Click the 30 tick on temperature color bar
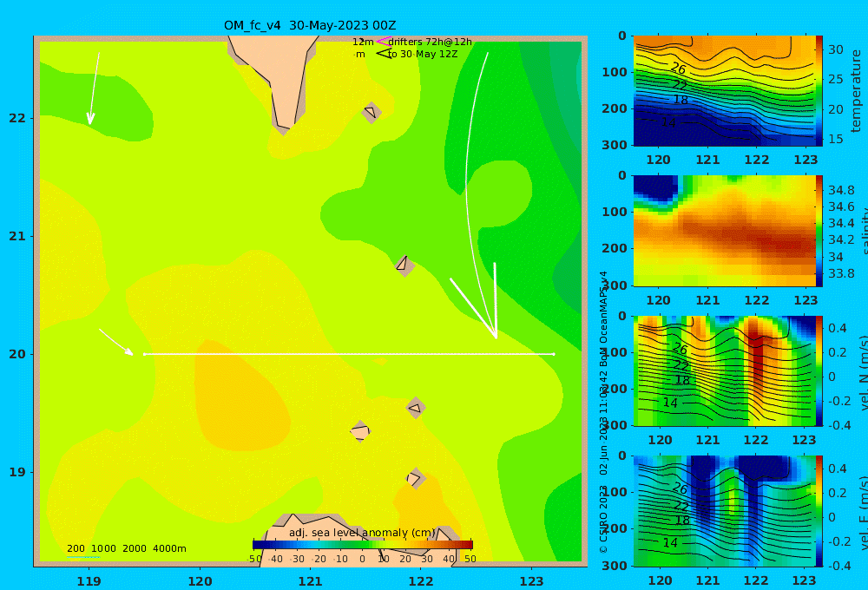 [836, 49]
